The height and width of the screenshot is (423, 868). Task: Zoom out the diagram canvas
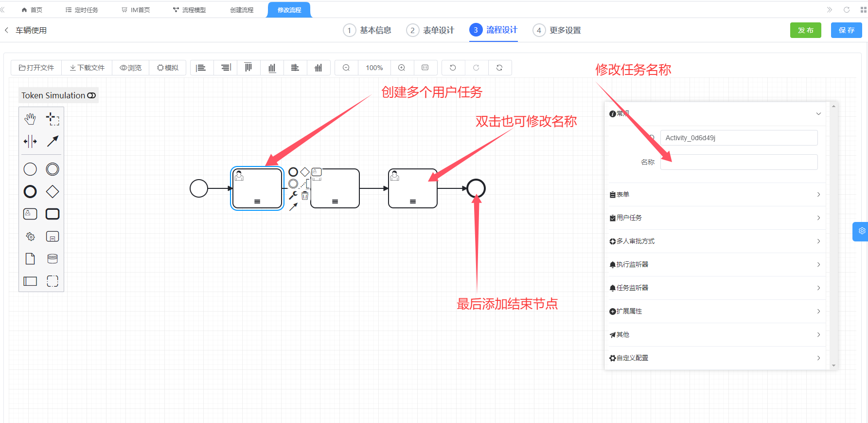pos(346,68)
